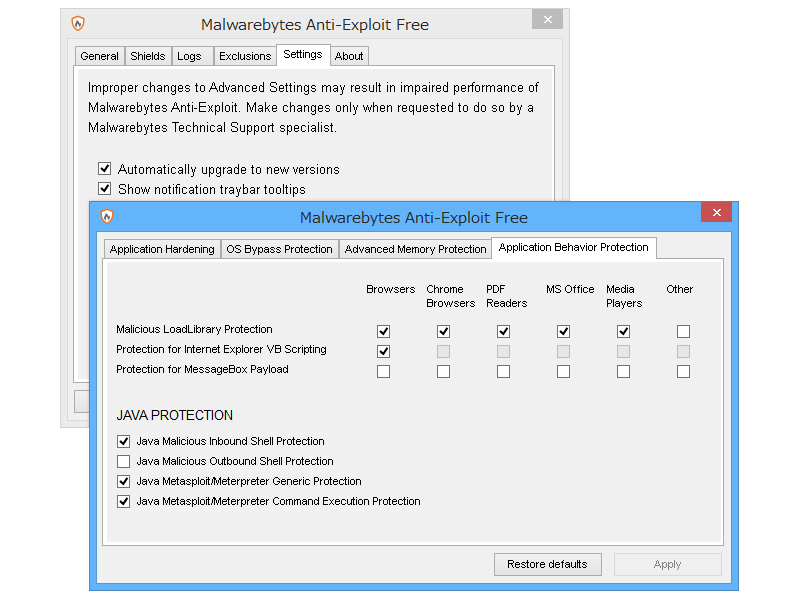Switch to Application Hardening tab
The height and width of the screenshot is (600, 800).
(162, 249)
